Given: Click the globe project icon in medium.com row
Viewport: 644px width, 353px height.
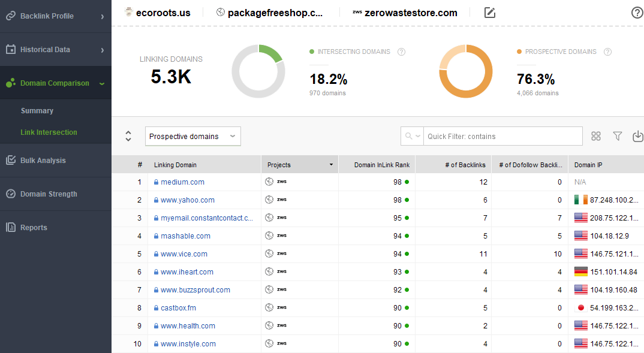Looking at the screenshot, I should click(x=269, y=182).
